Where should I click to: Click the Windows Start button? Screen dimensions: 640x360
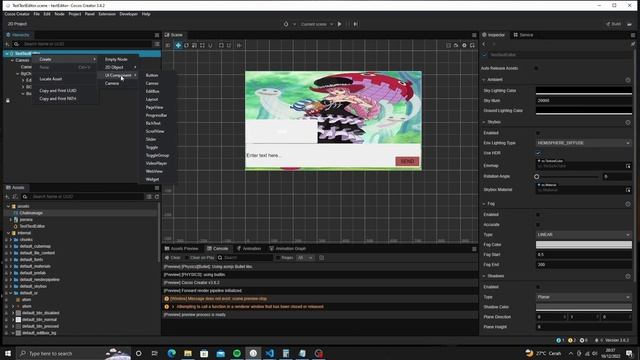pos(8,353)
